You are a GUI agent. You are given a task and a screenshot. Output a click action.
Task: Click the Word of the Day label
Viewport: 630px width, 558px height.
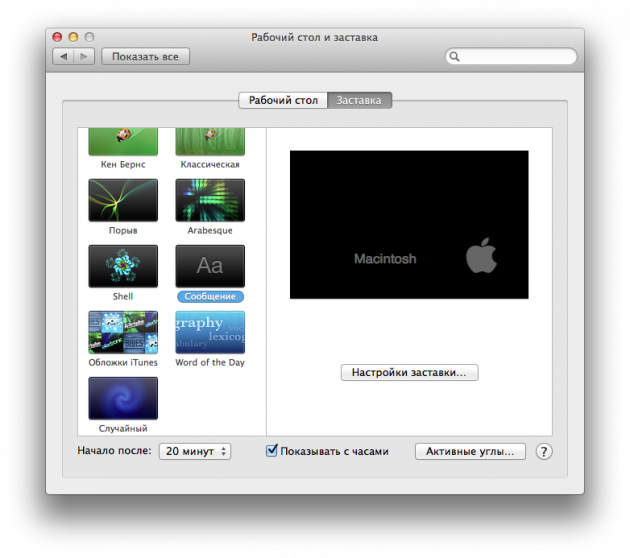210,362
